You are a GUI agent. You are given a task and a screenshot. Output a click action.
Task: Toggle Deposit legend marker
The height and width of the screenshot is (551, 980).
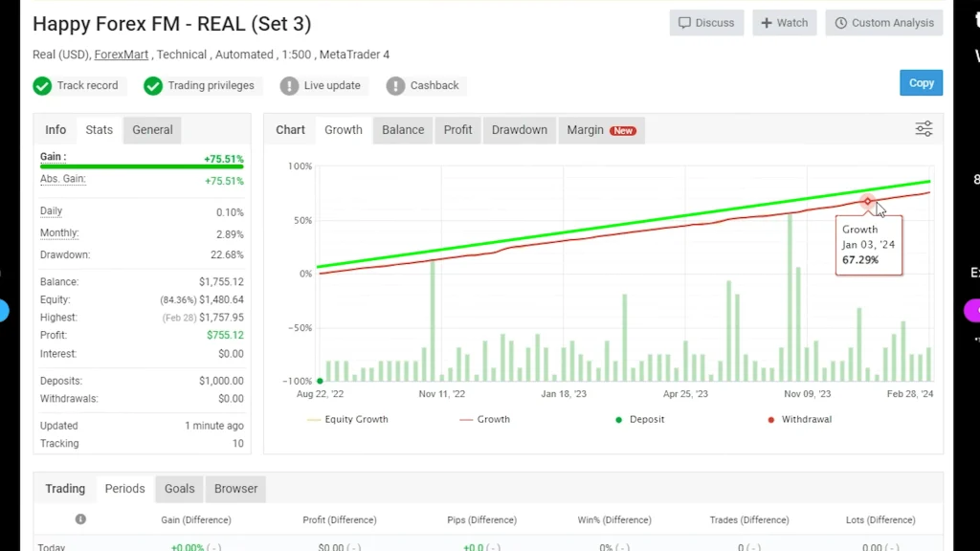(x=639, y=419)
